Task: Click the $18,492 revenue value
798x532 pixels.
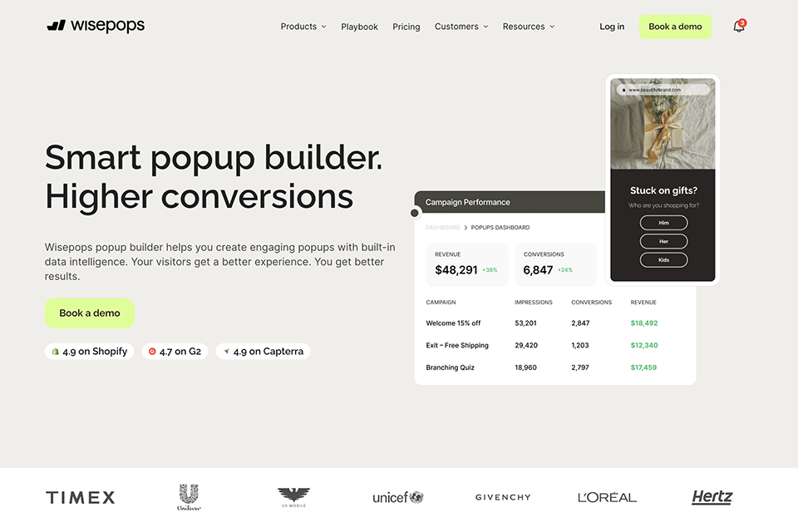Action: (x=643, y=323)
